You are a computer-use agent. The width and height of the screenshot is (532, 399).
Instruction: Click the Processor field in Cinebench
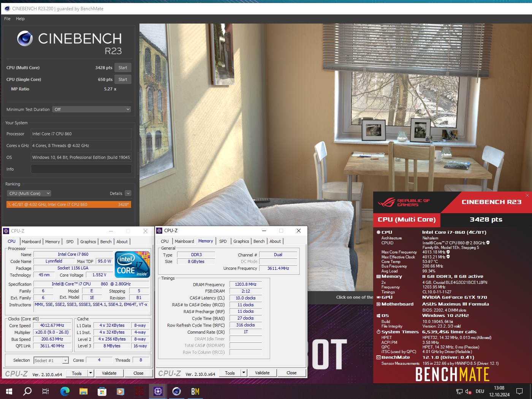(81, 134)
